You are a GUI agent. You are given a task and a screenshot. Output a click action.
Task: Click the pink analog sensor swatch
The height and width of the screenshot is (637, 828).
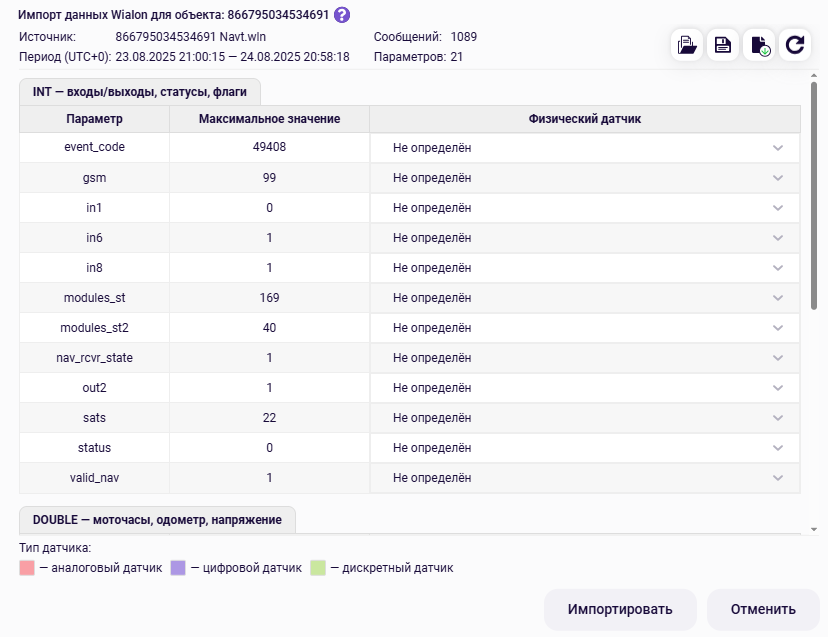coord(27,568)
